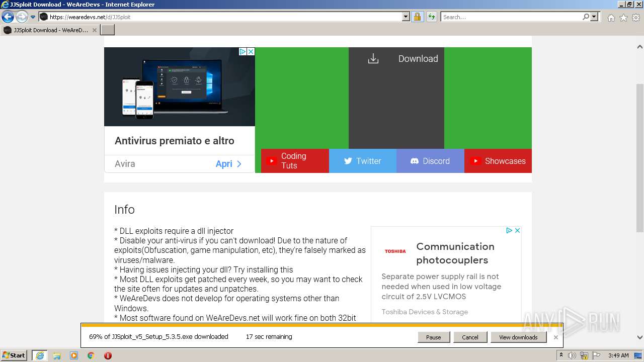Click the network tray icon
This screenshot has height=362, width=644.
[x=585, y=355]
